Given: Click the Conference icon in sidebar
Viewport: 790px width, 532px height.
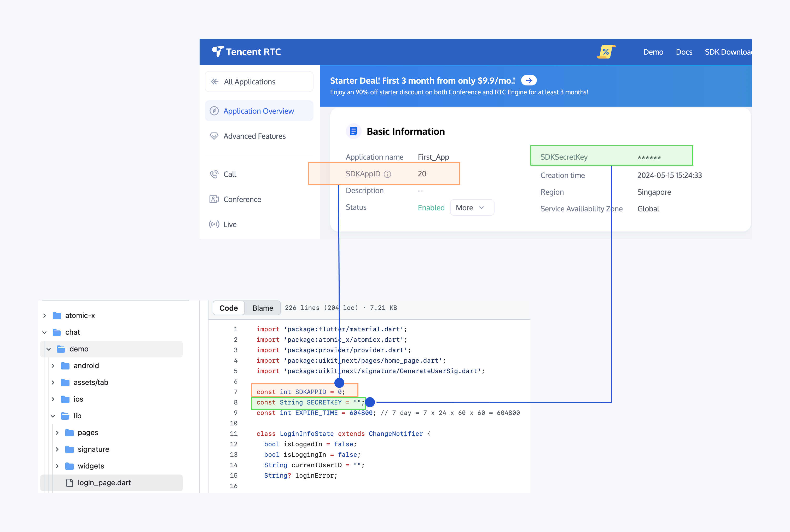Looking at the screenshot, I should 214,199.
